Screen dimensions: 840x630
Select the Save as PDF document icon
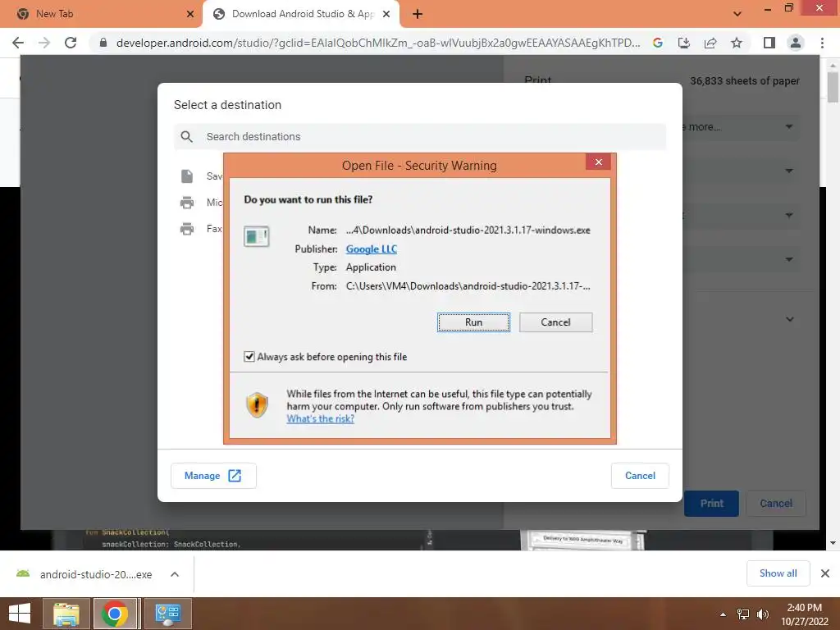coord(187,176)
